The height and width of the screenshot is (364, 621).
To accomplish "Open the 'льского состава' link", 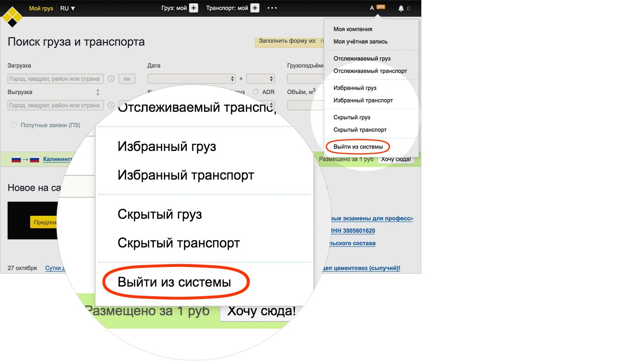I will click(x=352, y=243).
